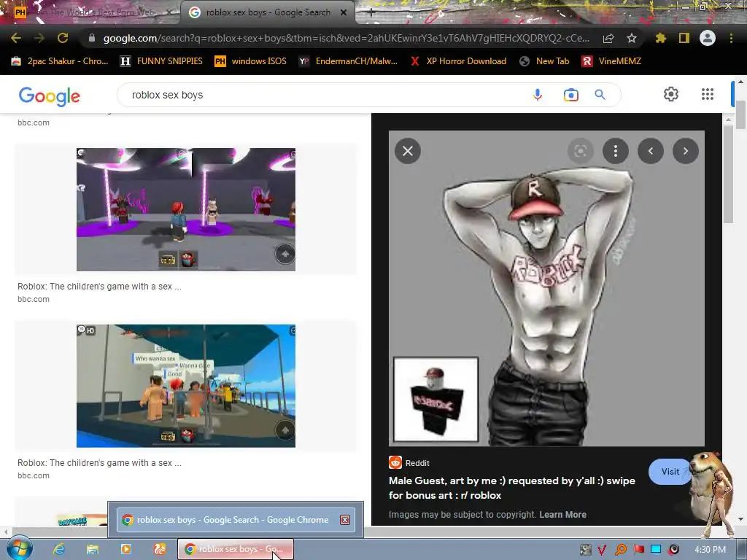Open the media player taskbar icon
The height and width of the screenshot is (560, 747).
coord(125,549)
